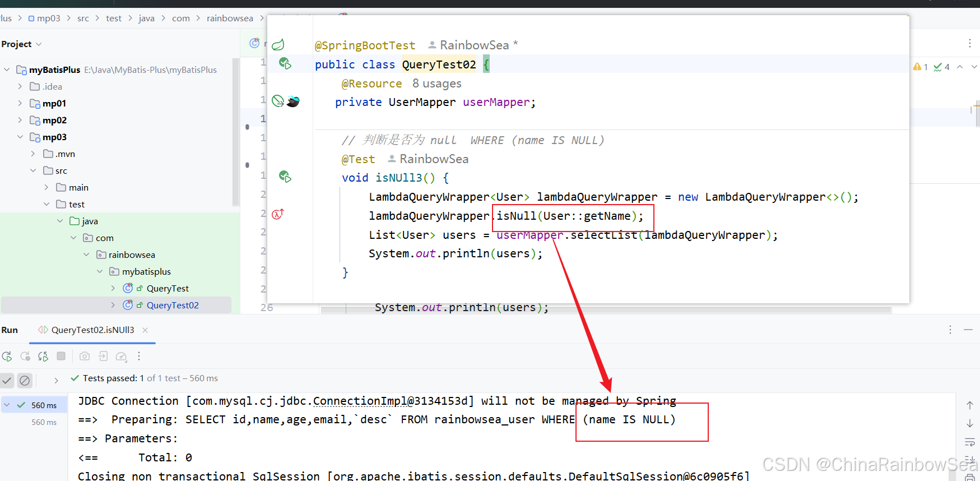Rerun the test with rerun icon
Viewport: 980px width, 481px height.
7,356
